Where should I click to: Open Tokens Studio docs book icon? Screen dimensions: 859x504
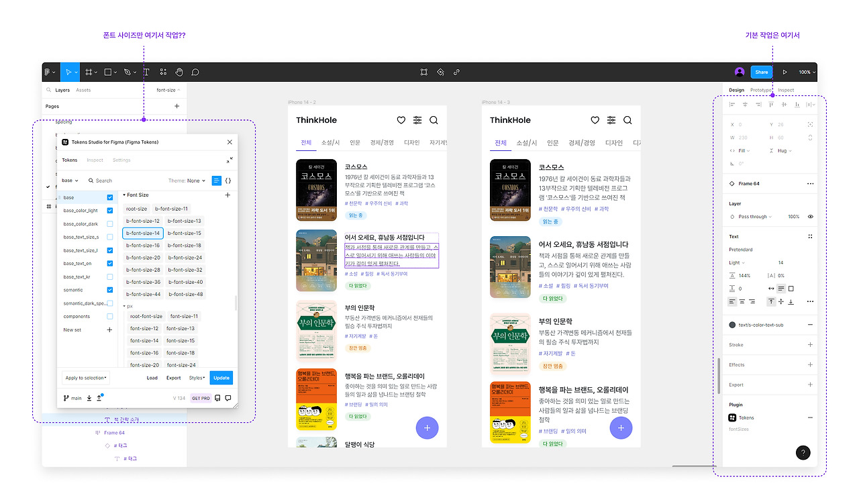point(217,398)
